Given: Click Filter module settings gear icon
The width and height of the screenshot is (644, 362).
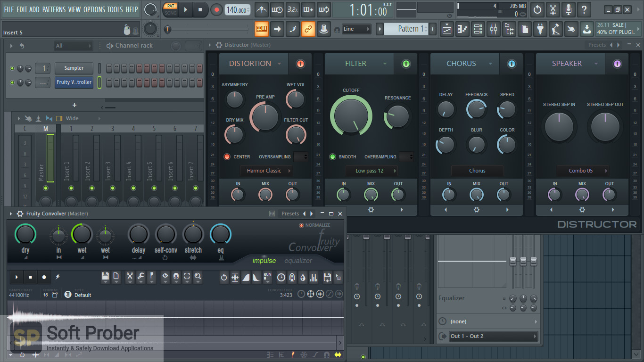Looking at the screenshot, I should coord(371,210).
